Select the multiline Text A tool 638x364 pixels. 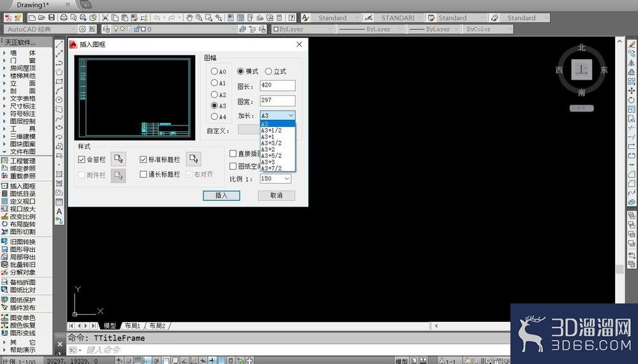[x=59, y=212]
